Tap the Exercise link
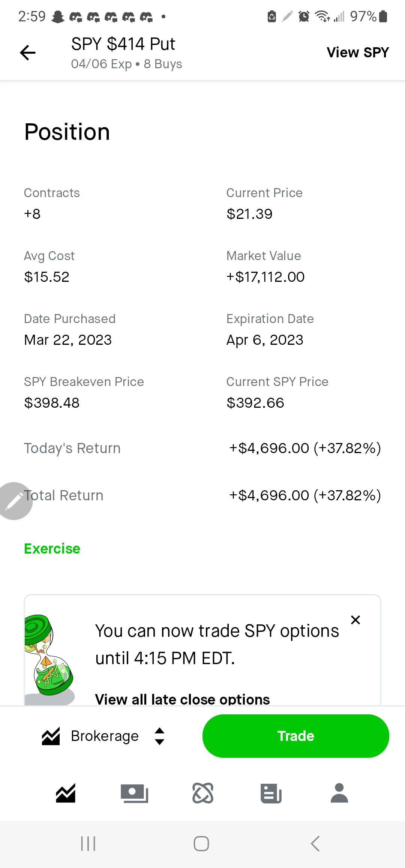 click(x=52, y=549)
